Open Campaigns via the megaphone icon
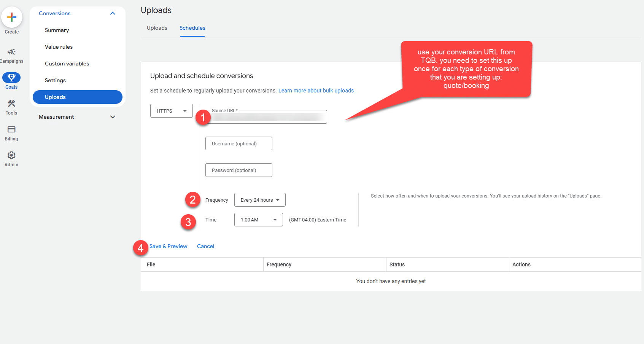 11,52
